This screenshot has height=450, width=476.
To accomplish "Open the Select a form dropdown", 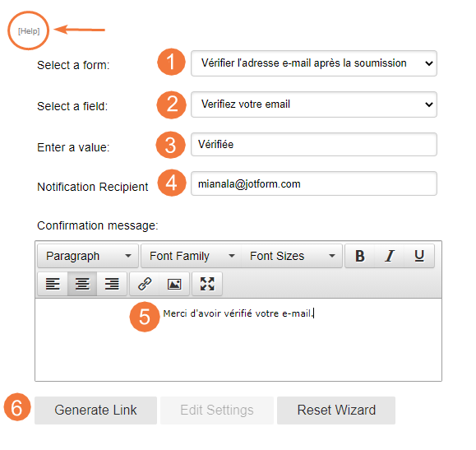I will click(x=314, y=63).
